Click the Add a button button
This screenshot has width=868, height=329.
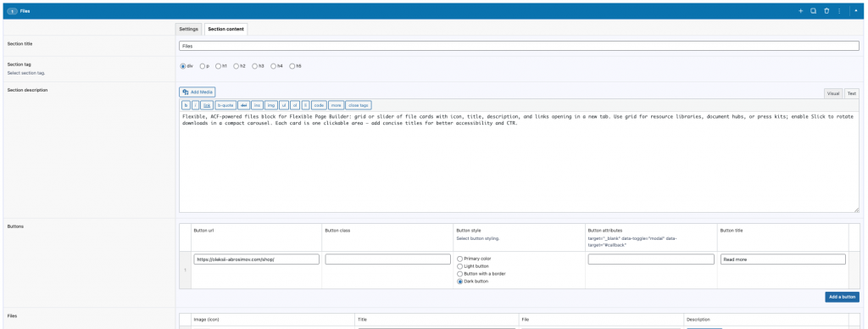pos(842,297)
